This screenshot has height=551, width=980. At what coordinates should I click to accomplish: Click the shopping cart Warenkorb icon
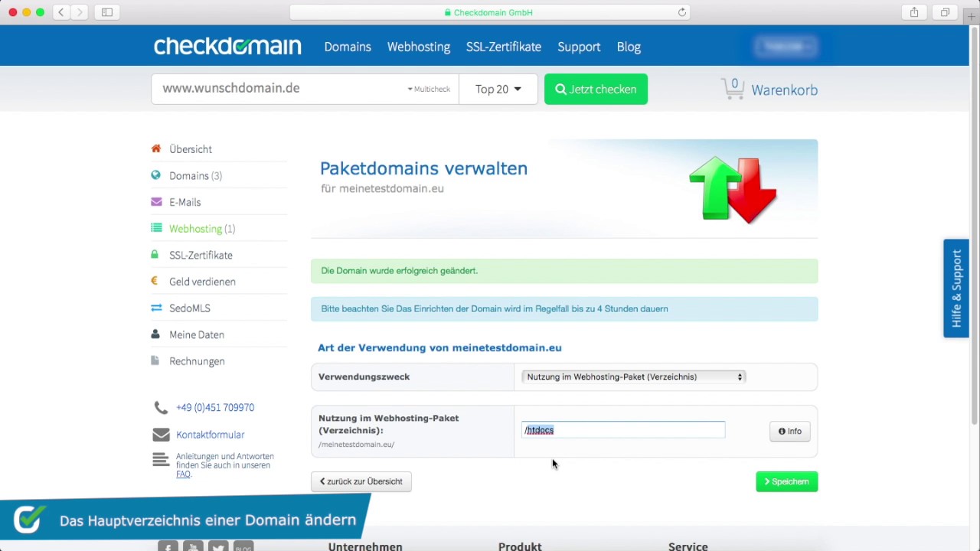click(733, 90)
